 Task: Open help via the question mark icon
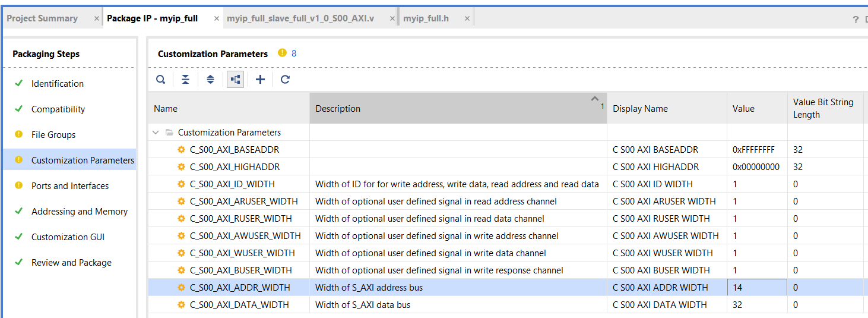(x=856, y=19)
